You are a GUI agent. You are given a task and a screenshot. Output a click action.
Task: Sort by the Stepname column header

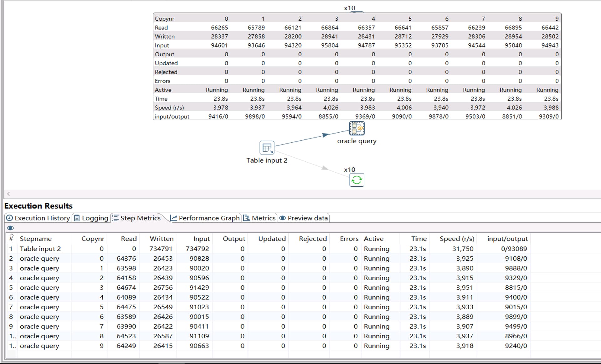pos(36,239)
